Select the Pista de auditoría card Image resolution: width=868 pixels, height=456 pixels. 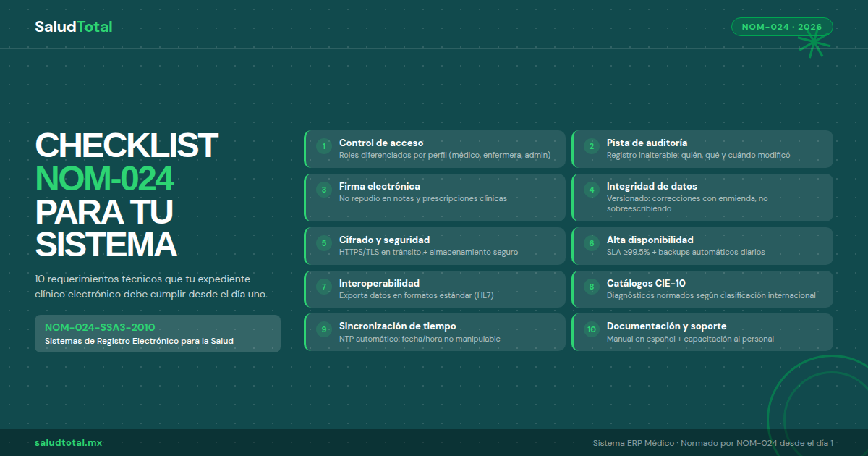click(702, 149)
